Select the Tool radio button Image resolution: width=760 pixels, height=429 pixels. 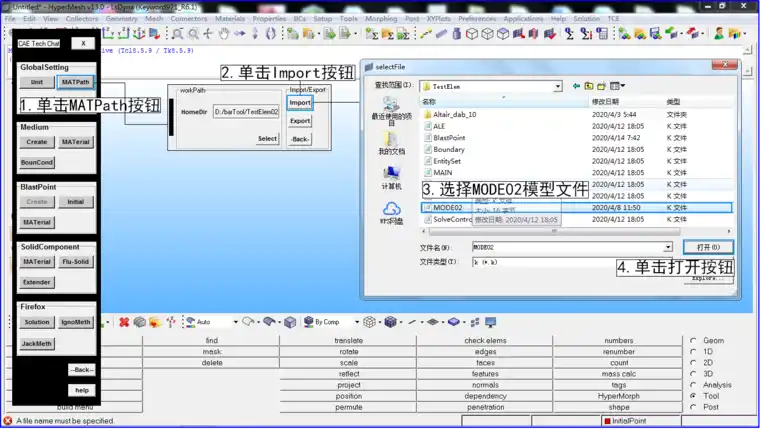click(x=694, y=396)
